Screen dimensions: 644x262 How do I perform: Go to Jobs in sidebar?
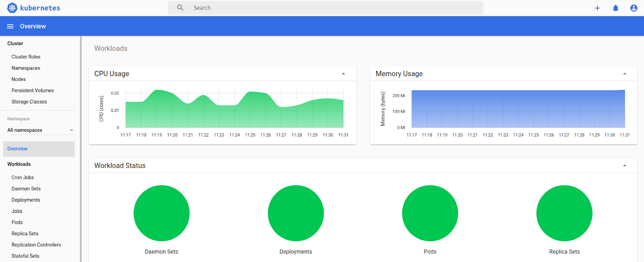pyautogui.click(x=17, y=211)
